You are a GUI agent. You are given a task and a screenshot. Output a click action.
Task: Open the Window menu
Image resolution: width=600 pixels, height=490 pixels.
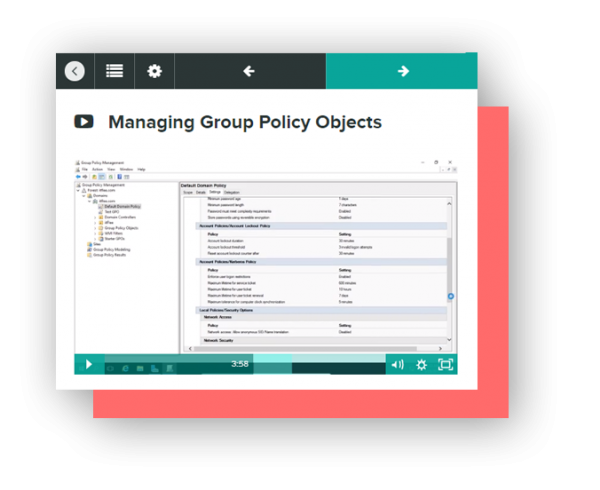point(126,170)
